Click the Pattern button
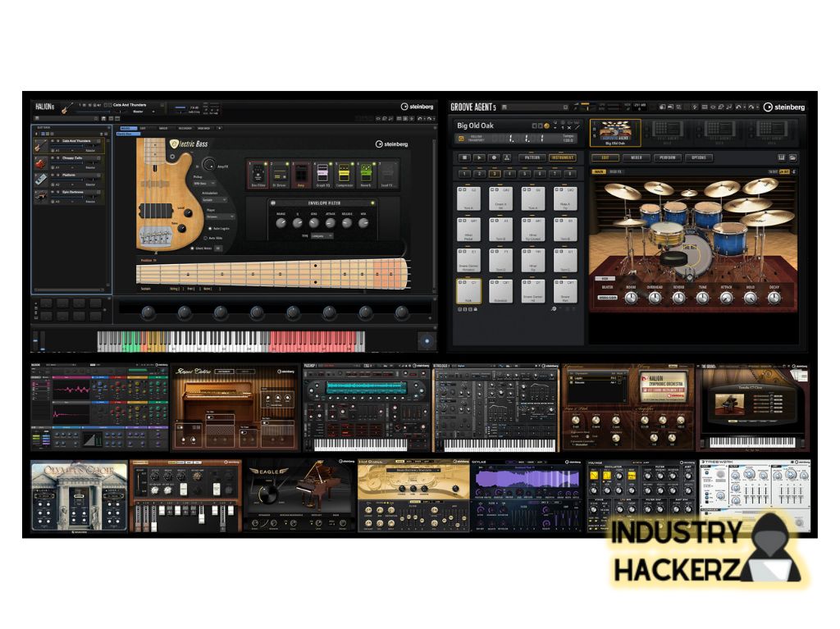Viewport: 840px width, 629px height. [x=532, y=157]
